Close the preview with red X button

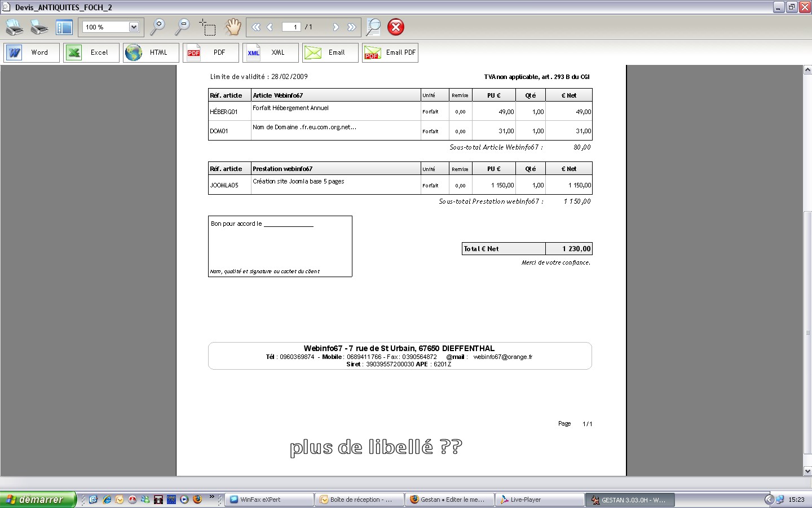396,27
